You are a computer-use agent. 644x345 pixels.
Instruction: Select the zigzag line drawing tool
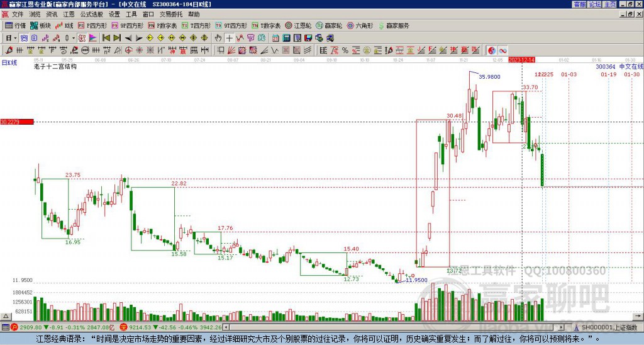click(x=275, y=50)
